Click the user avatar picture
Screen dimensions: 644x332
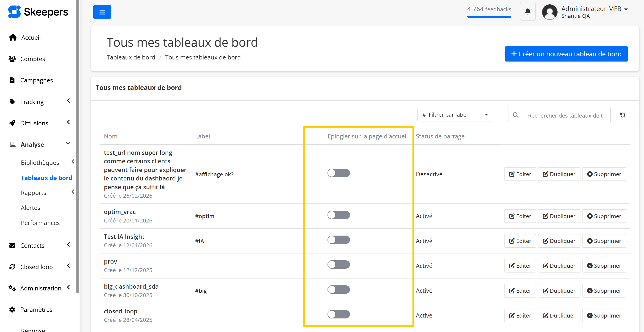click(x=550, y=12)
